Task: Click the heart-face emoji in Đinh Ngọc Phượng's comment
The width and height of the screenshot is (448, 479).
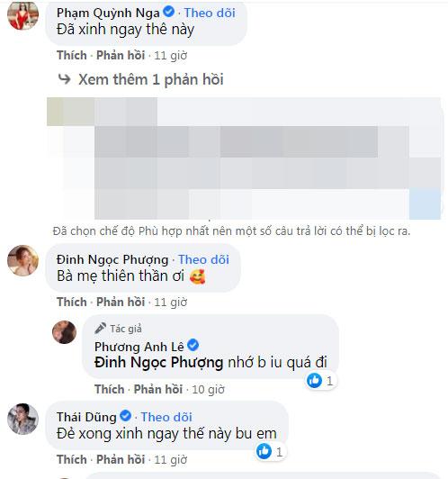Action: coord(197,276)
